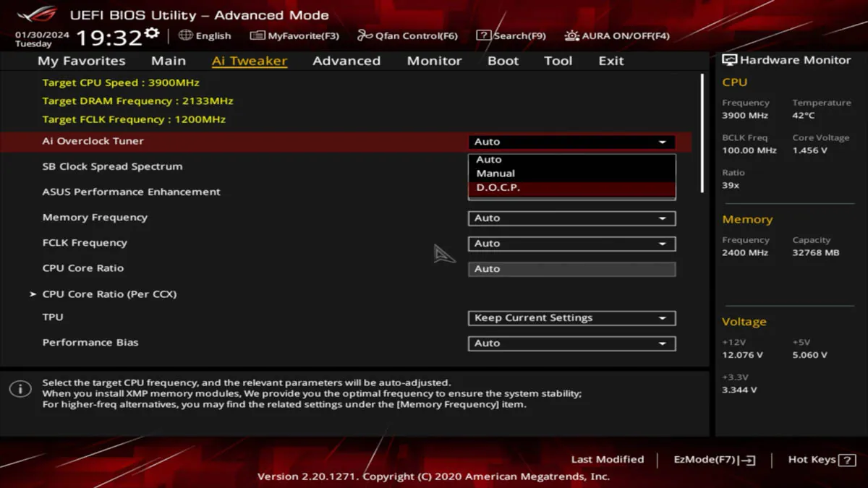Click Target DRAM Frequency : 2133MHz text

pyautogui.click(x=137, y=101)
